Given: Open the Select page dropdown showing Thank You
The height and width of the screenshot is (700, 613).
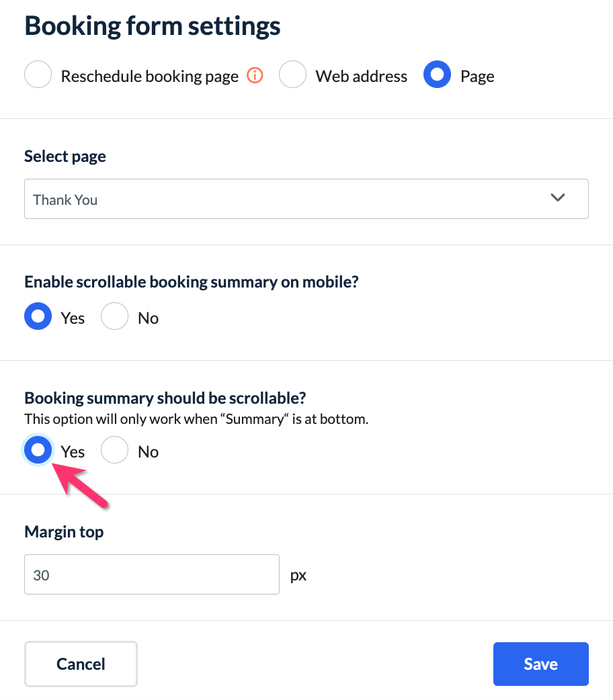Looking at the screenshot, I should 306,199.
